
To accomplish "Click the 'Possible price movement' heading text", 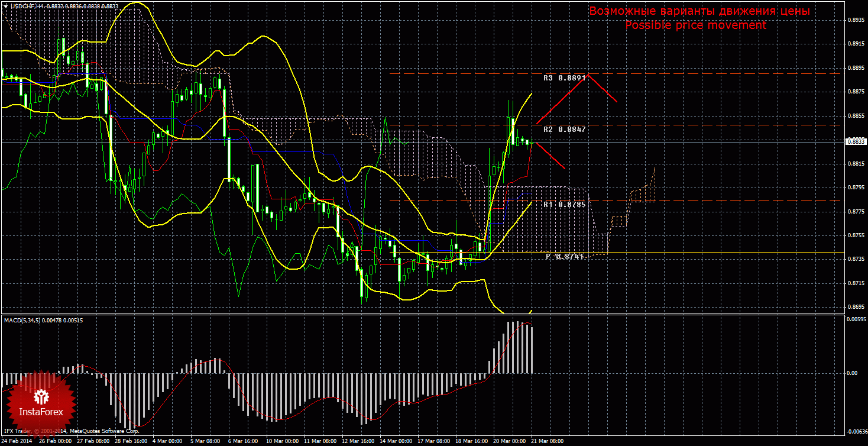I will pyautogui.click(x=695, y=25).
